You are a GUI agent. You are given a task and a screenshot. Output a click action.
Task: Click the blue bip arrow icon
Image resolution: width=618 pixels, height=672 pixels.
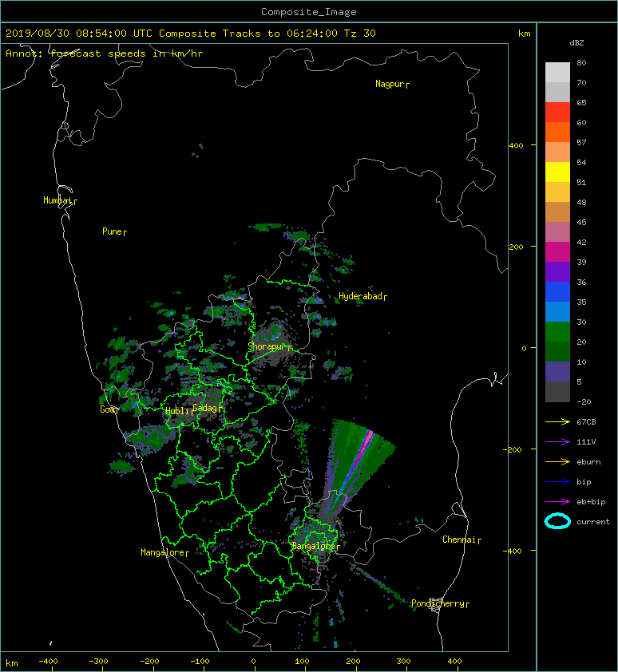tap(557, 482)
